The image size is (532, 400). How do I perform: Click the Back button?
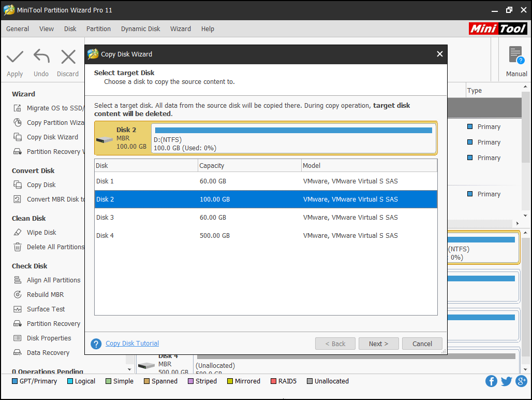coord(335,344)
